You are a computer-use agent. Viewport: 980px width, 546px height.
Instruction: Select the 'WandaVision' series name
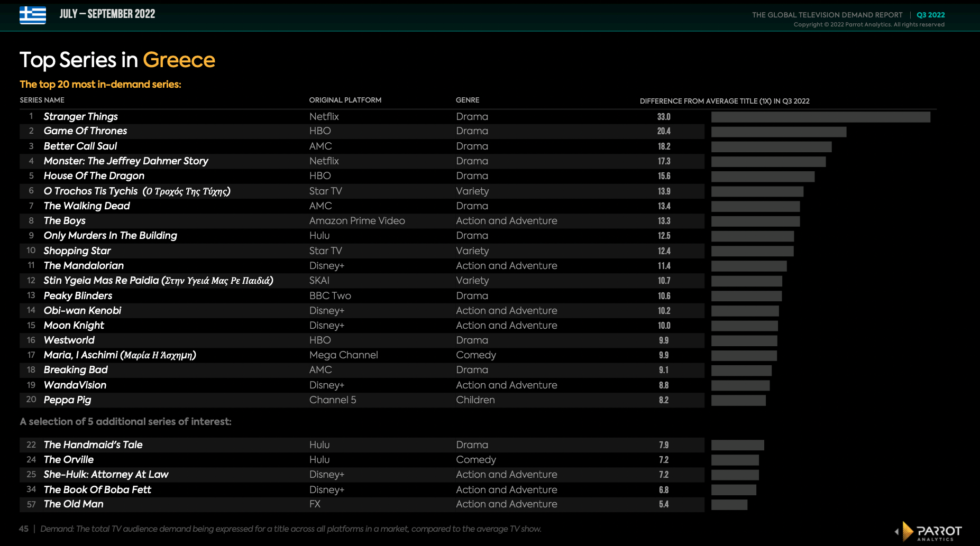coord(75,385)
